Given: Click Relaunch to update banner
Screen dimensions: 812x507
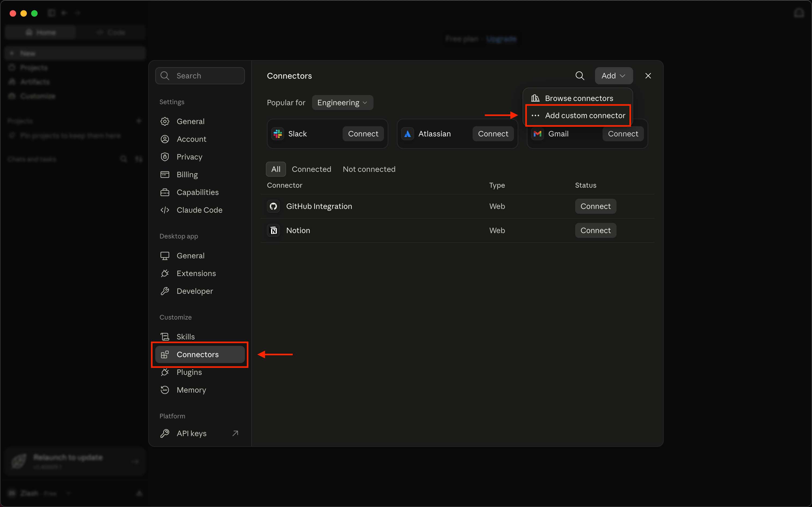Looking at the screenshot, I should pos(75,461).
